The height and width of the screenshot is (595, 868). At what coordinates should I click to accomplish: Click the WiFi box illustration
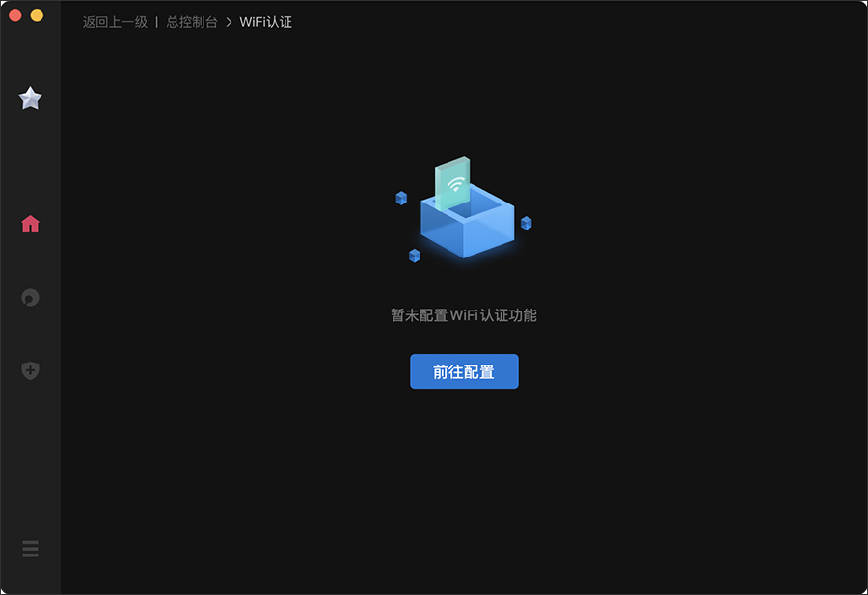pyautogui.click(x=464, y=209)
